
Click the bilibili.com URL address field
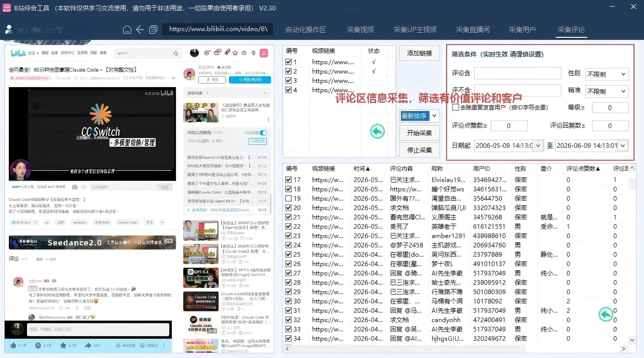[x=218, y=30]
